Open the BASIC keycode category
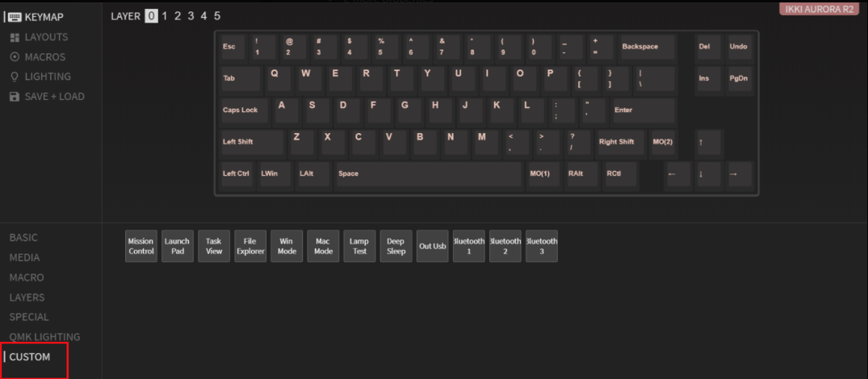This screenshot has width=868, height=379. [23, 238]
